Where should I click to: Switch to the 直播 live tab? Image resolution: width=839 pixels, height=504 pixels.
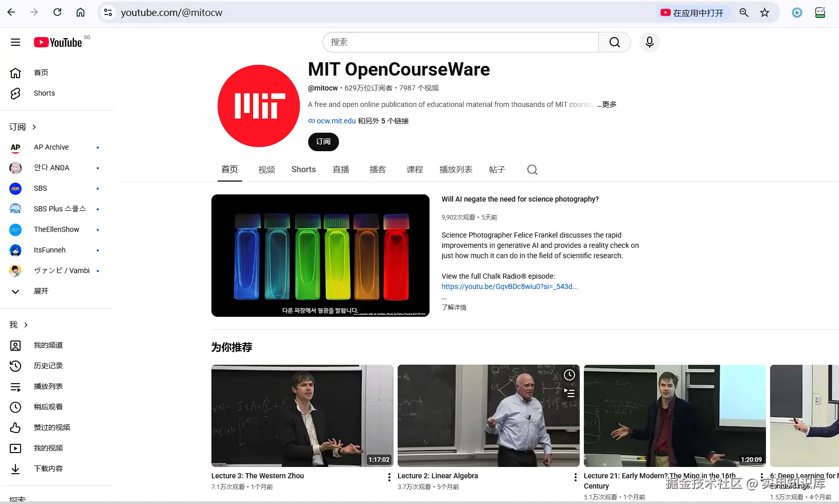[x=341, y=170]
